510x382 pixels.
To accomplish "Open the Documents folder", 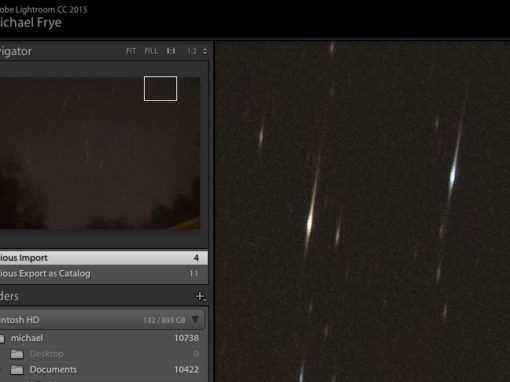I will [104, 370].
